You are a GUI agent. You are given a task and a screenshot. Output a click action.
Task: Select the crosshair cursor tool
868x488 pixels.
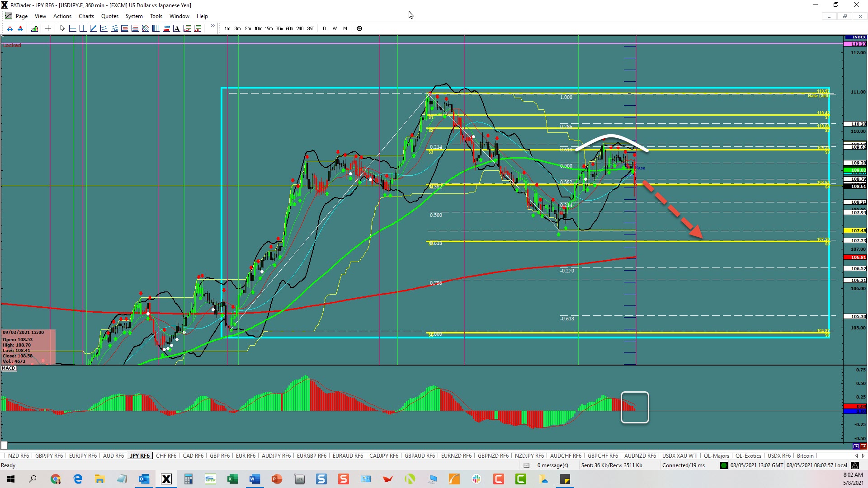[x=48, y=28]
